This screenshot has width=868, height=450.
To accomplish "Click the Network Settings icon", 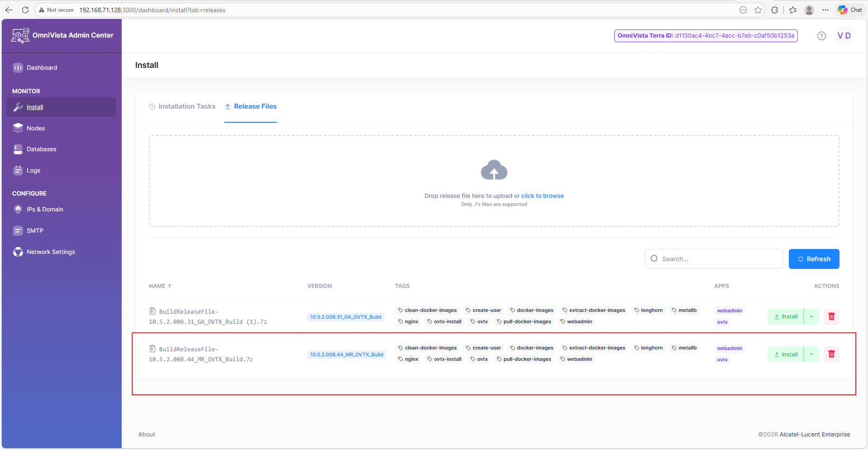I will pos(18,252).
